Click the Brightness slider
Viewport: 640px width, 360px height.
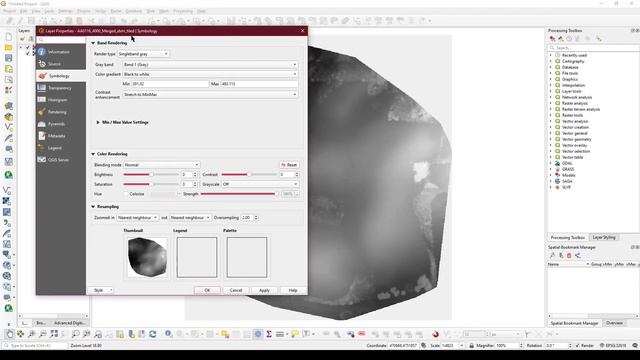click(x=151, y=175)
